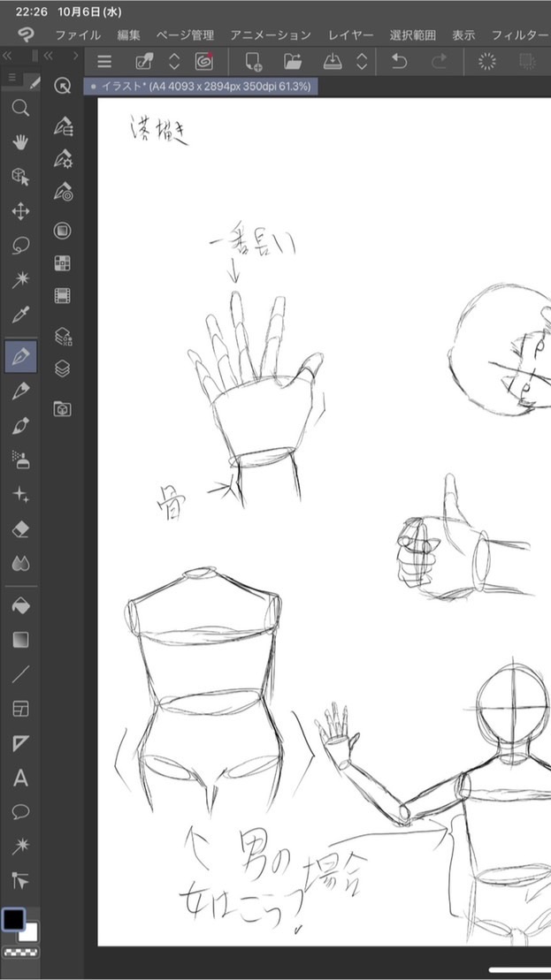Click the Undo arrow
Image resolution: width=551 pixels, height=980 pixels.
399,61
